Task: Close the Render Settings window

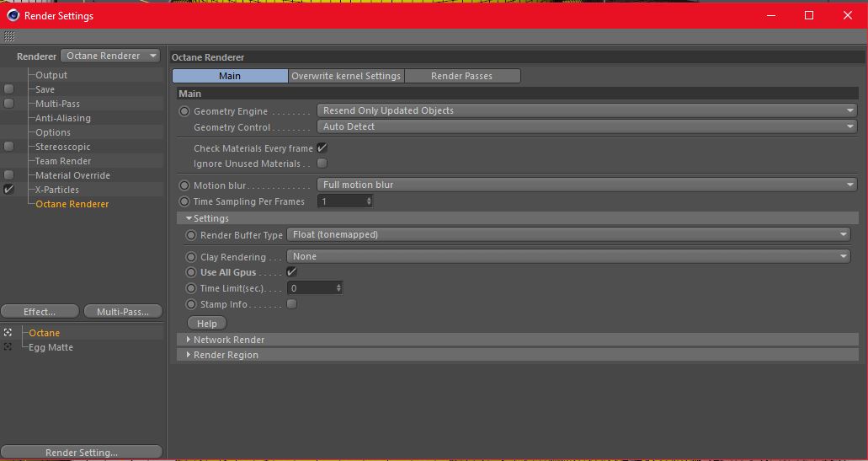Action: click(848, 15)
